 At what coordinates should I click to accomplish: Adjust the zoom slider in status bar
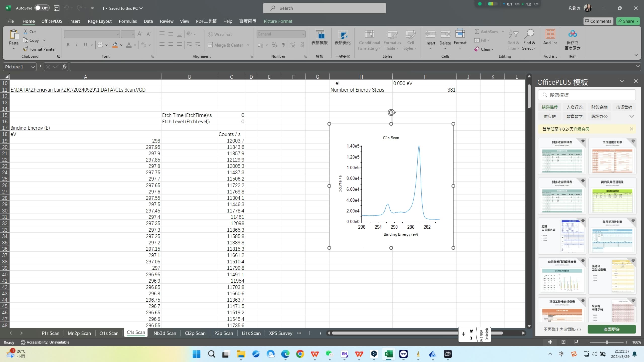click(x=607, y=342)
